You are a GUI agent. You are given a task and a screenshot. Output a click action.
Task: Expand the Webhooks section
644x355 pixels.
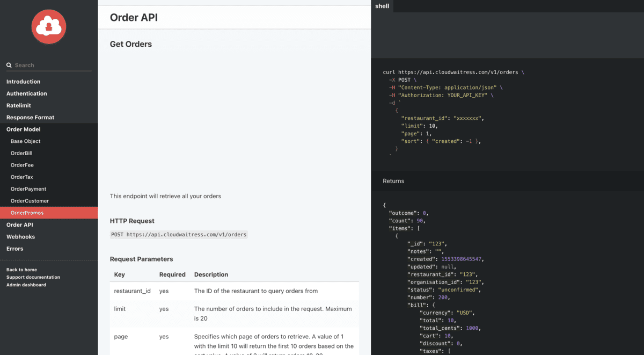20,237
